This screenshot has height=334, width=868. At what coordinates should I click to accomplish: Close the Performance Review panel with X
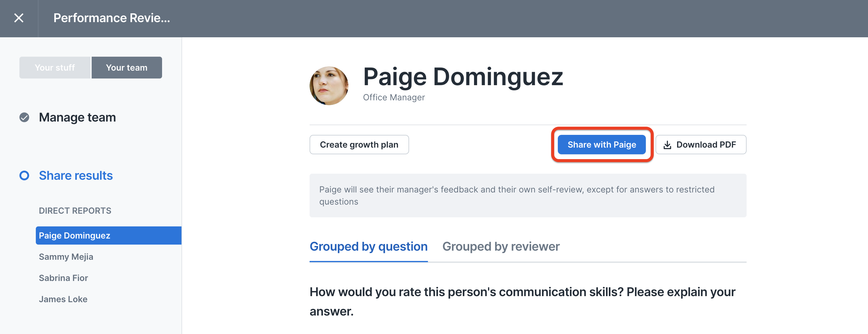click(19, 18)
